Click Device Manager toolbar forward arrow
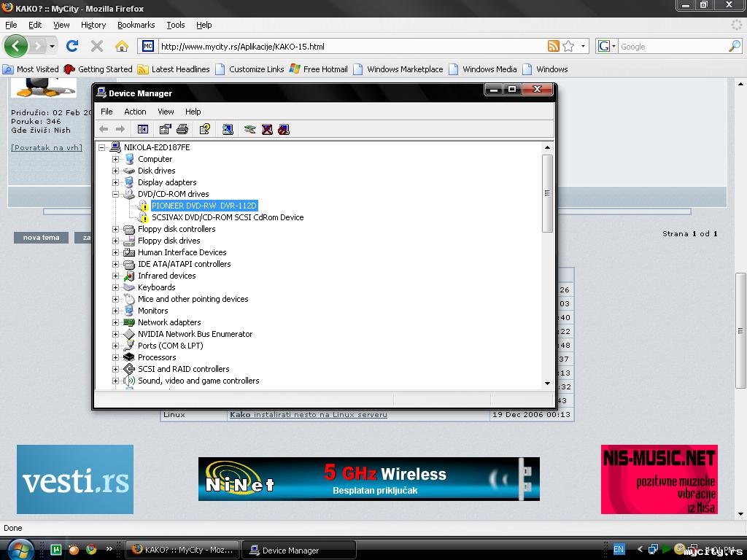The height and width of the screenshot is (560, 747). coord(120,129)
